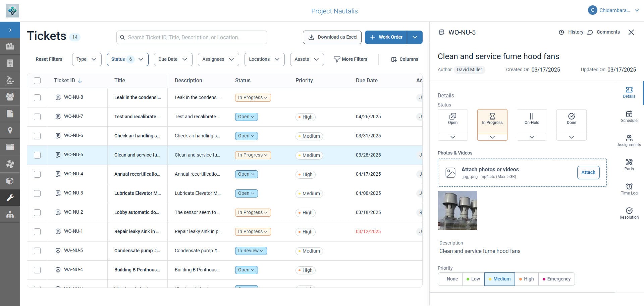Open the History clock icon
Screen dimensions: 644x306
coord(561,32)
